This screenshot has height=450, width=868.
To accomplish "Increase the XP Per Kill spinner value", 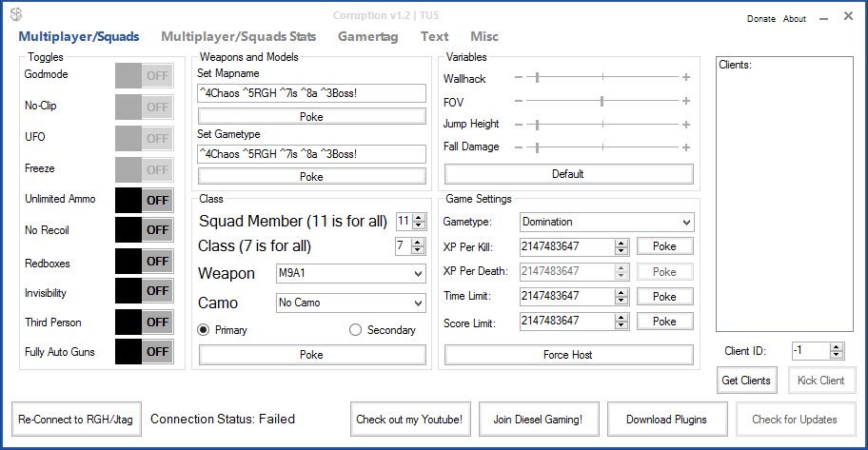I will click(x=621, y=243).
